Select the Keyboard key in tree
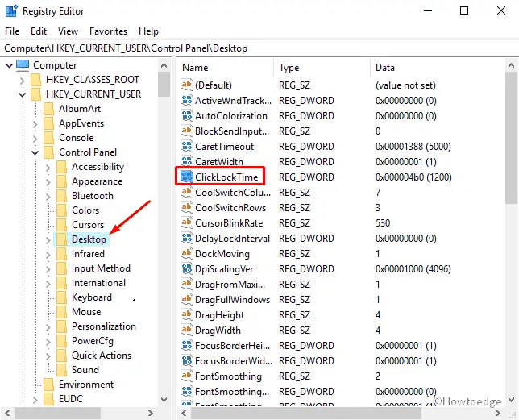519x420 pixels. 91,297
